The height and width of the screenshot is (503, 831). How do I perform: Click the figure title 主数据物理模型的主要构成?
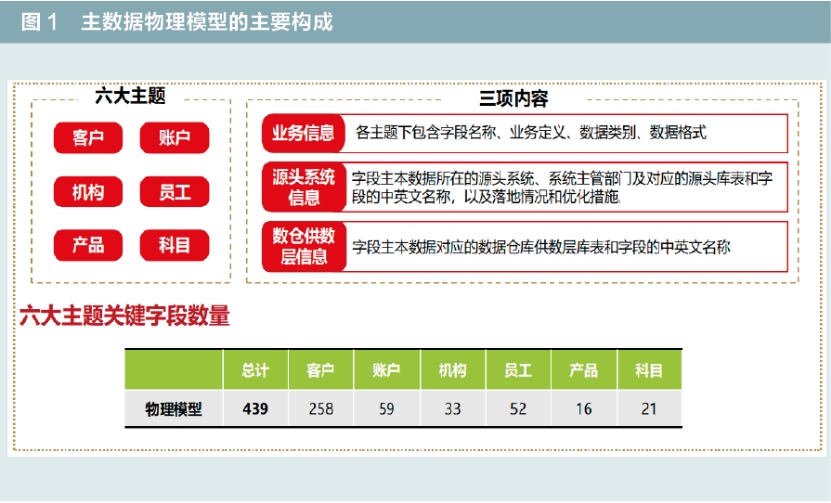(x=207, y=22)
